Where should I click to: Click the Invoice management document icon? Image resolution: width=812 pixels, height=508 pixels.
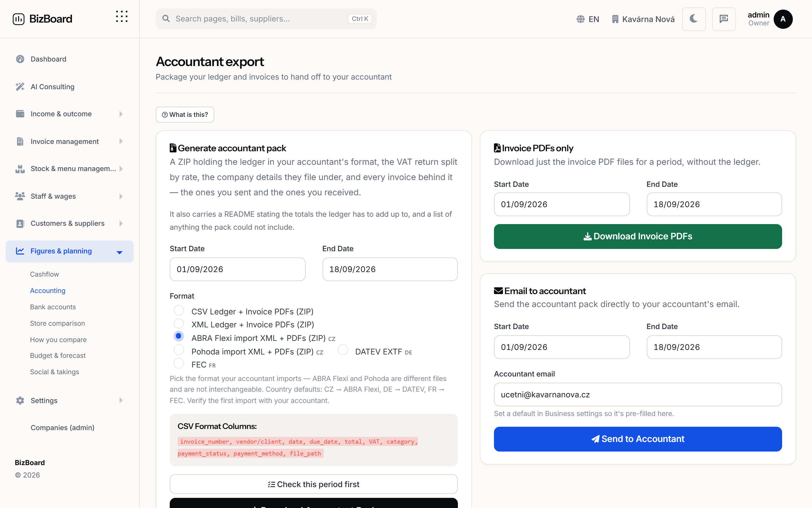(20, 141)
